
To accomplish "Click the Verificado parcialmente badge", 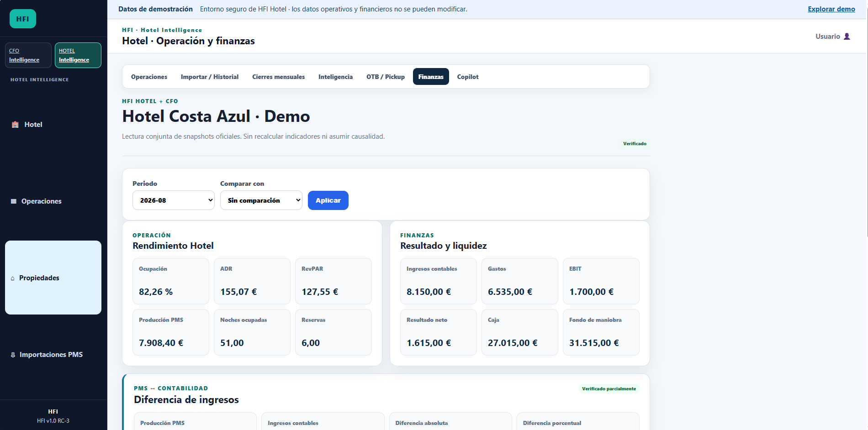I will [609, 389].
